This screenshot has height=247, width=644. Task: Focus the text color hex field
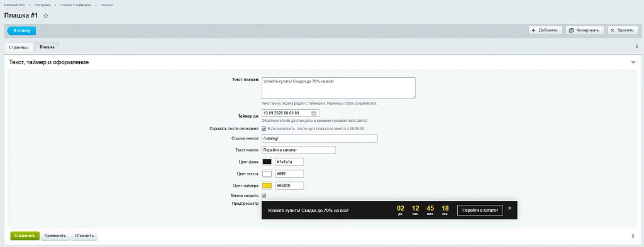289,173
